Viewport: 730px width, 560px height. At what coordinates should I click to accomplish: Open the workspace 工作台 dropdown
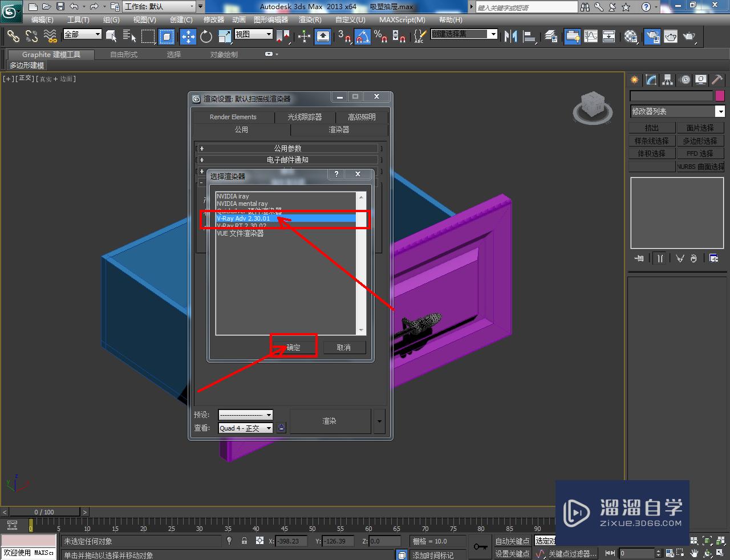[159, 7]
